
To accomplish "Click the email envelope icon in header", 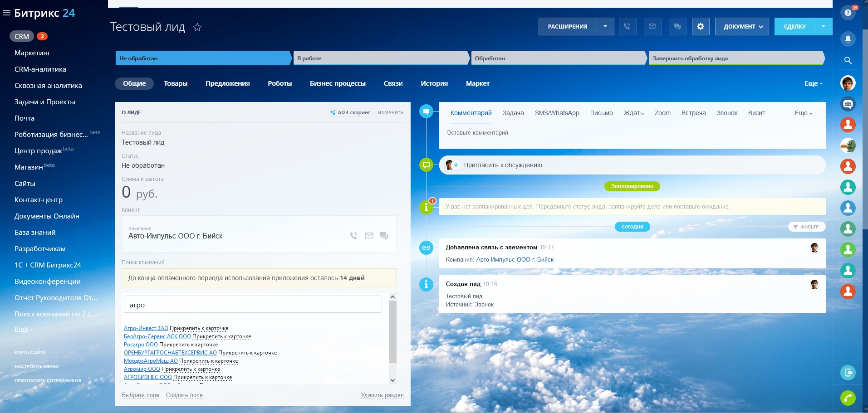I will click(x=652, y=26).
